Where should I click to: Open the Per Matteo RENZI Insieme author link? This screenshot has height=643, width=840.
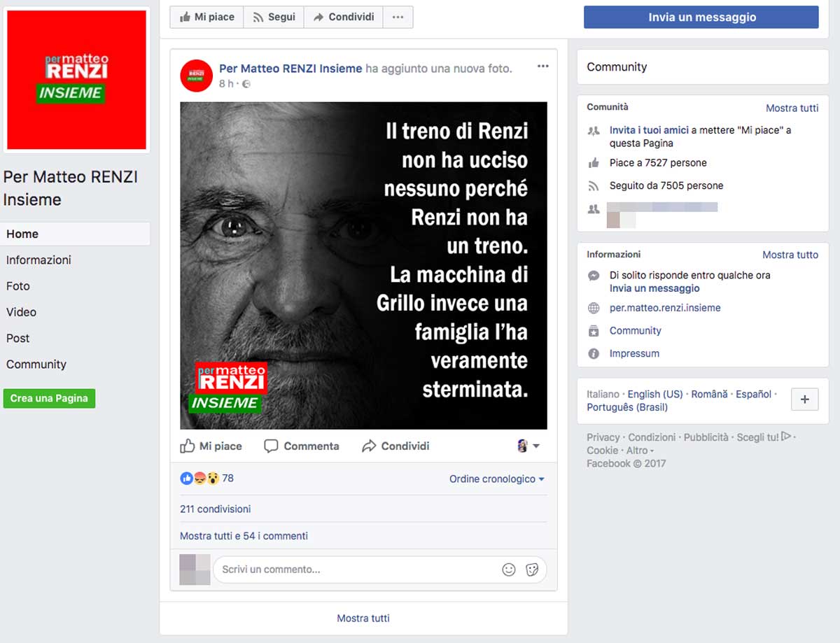point(290,69)
